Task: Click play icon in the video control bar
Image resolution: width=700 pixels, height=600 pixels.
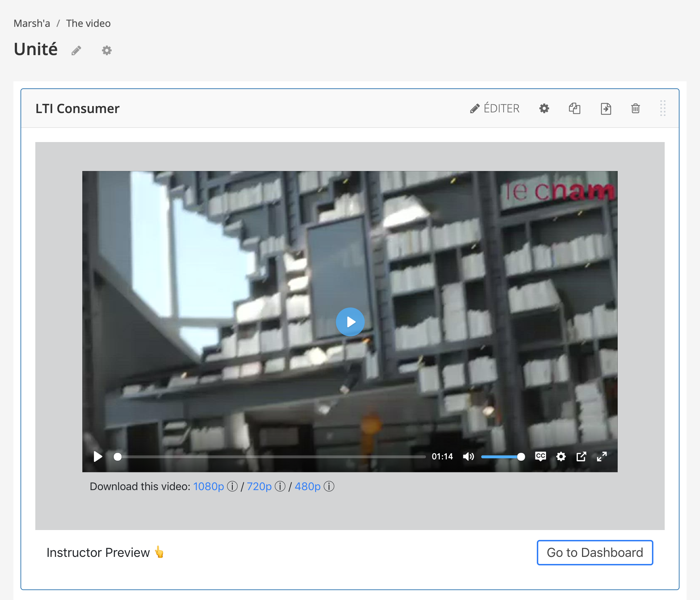Action: coord(98,457)
